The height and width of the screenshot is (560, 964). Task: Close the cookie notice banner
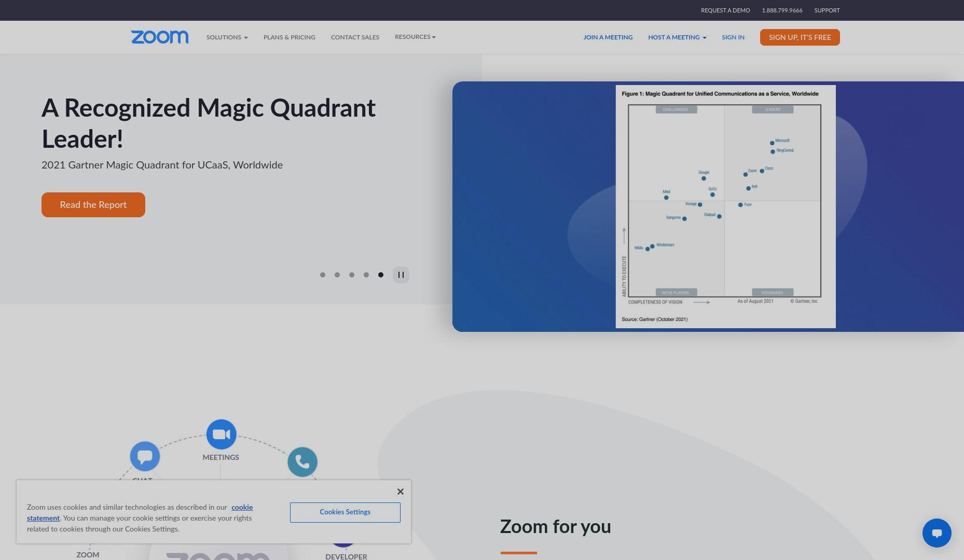pyautogui.click(x=400, y=492)
